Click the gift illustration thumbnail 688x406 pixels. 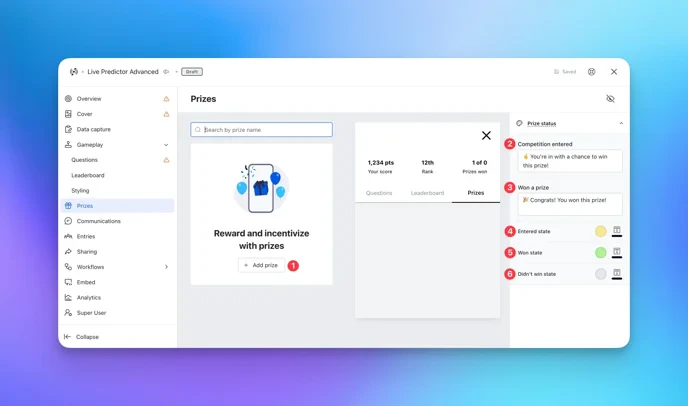click(261, 188)
